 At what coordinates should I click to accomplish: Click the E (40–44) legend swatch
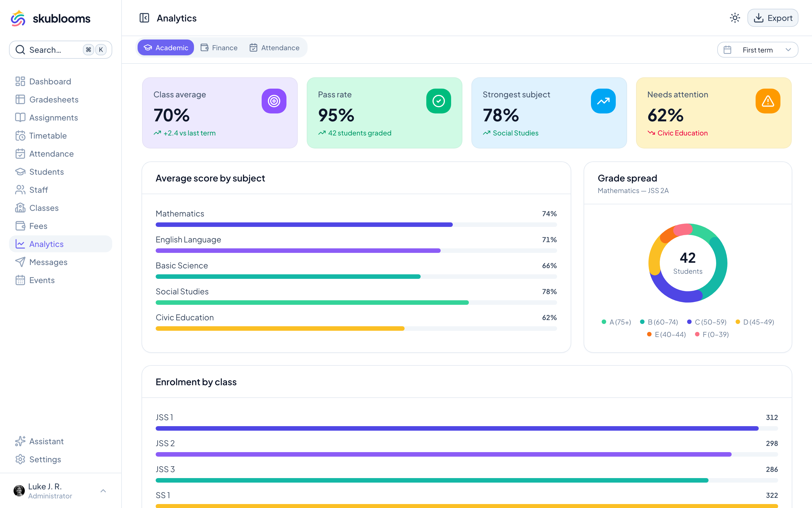(649, 334)
